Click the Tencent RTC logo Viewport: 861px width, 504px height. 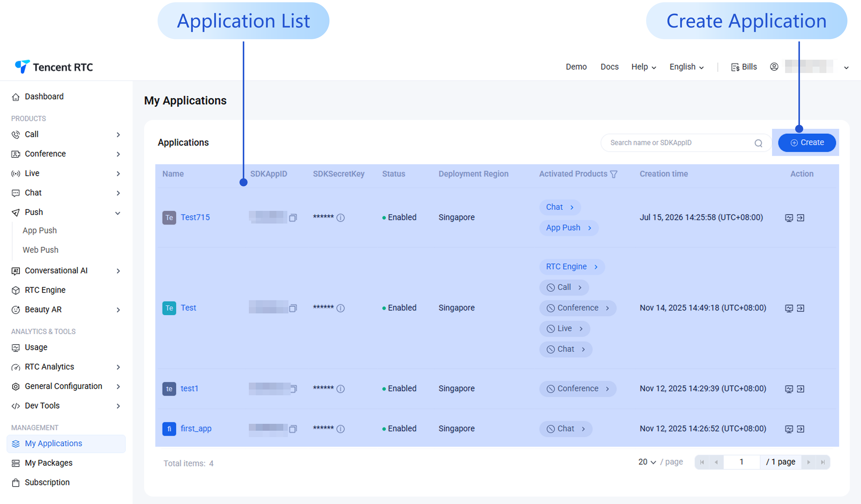tap(54, 67)
